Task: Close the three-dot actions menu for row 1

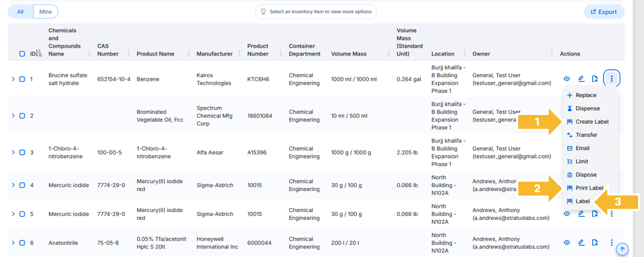Action: (x=612, y=79)
